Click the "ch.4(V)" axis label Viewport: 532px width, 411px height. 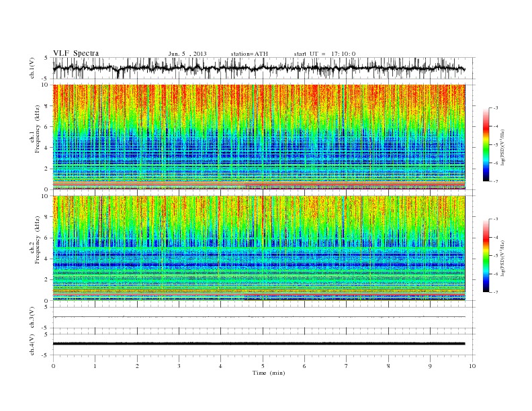coord(32,345)
